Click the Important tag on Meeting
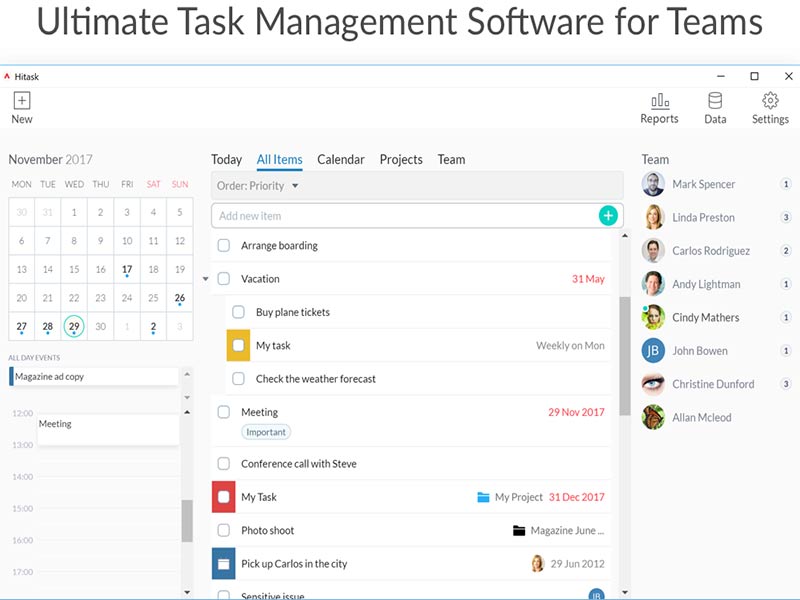 265,432
